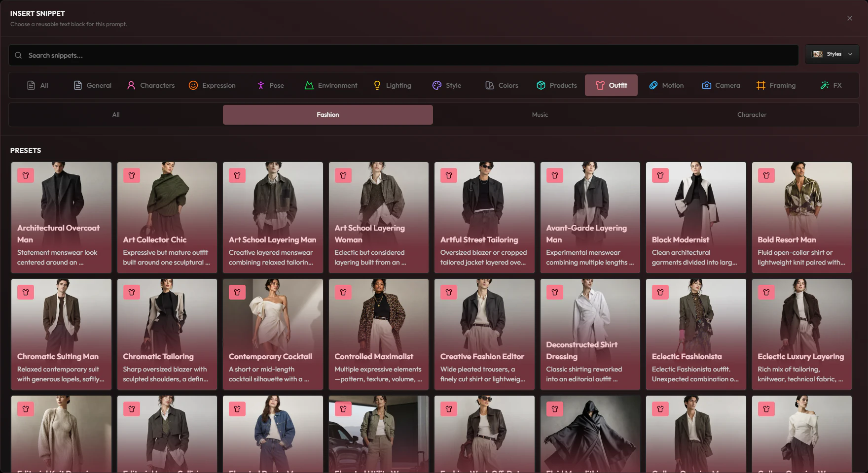The width and height of the screenshot is (868, 473).
Task: Click the Environment mountain icon
Action: pyautogui.click(x=309, y=85)
